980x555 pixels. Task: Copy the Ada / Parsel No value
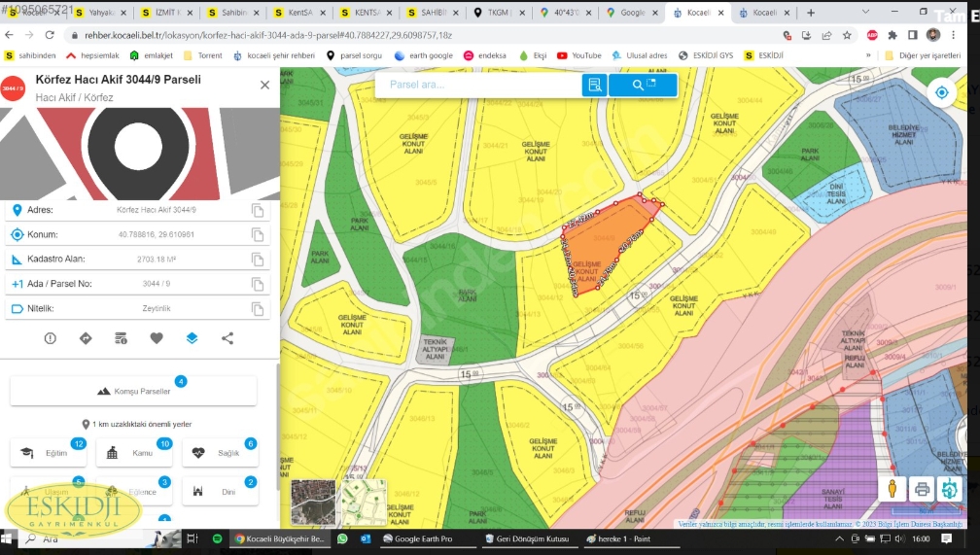pos(258,285)
